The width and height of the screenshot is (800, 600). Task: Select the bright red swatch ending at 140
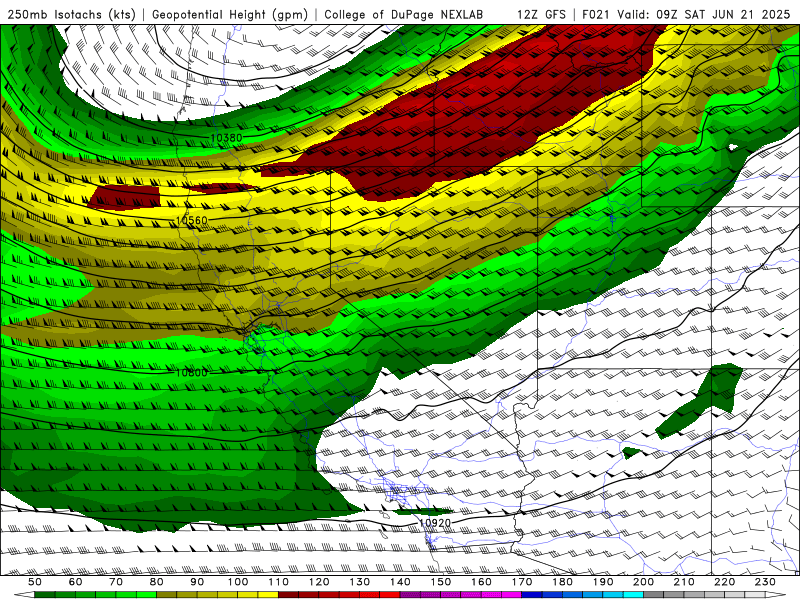point(390,594)
